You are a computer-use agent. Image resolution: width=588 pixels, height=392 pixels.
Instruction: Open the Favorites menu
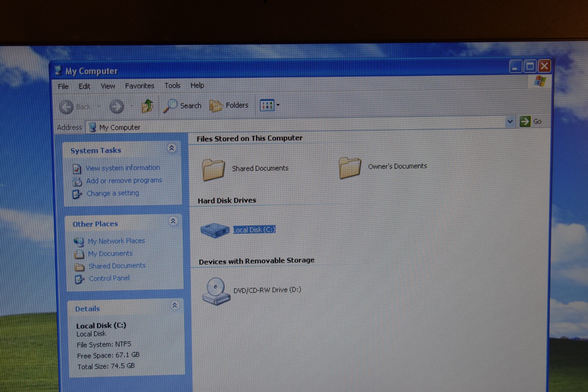coord(140,86)
